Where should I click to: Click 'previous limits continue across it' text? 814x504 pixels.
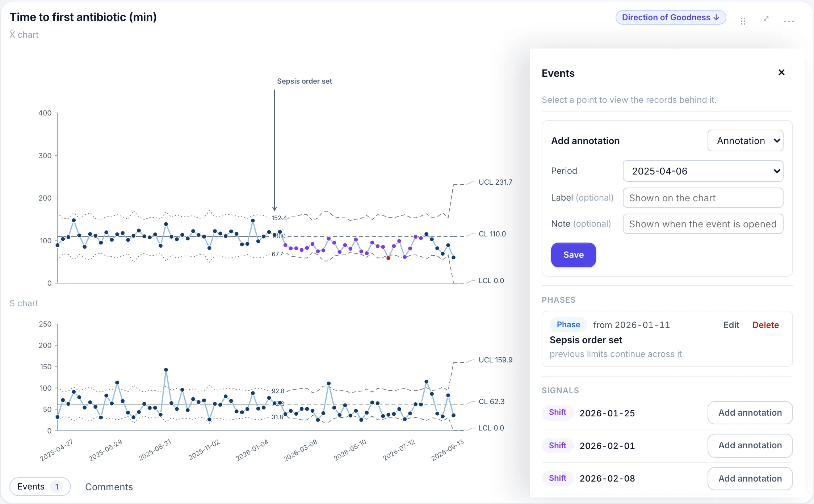(x=616, y=354)
